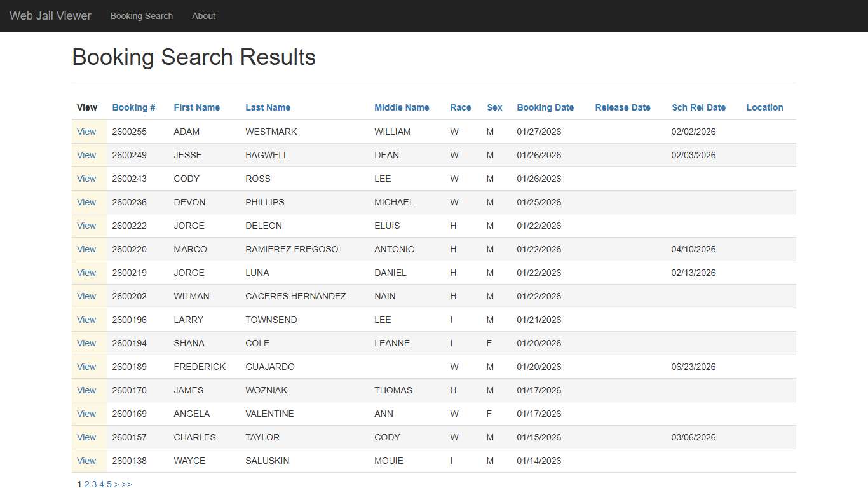Open booking 2600243 for CODY ROSS
This screenshot has width=868, height=488.
coord(86,179)
